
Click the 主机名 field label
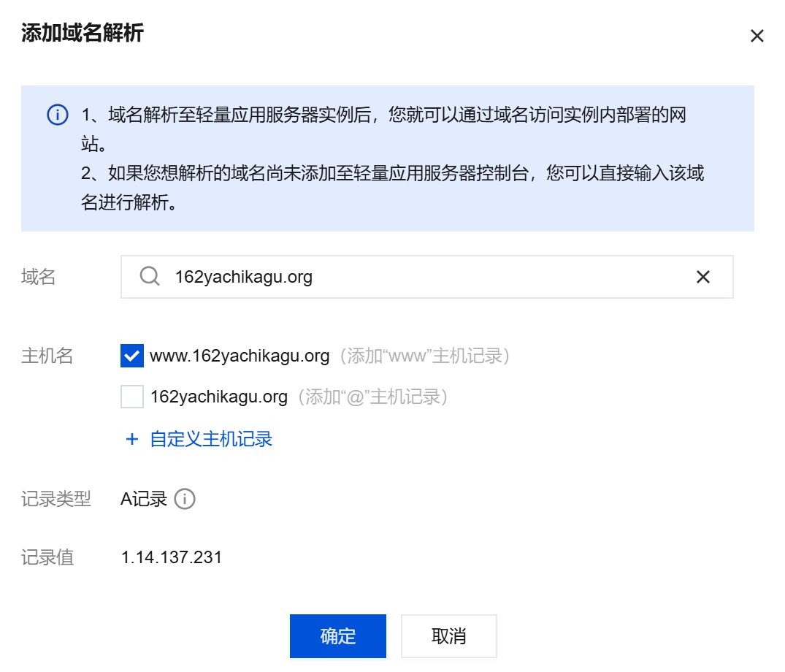(x=47, y=356)
